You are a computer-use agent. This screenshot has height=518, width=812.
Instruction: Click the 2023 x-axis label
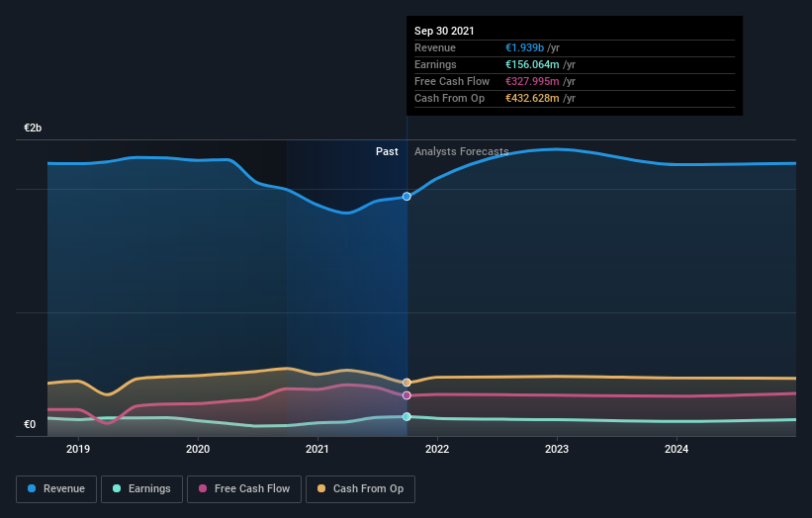(557, 449)
